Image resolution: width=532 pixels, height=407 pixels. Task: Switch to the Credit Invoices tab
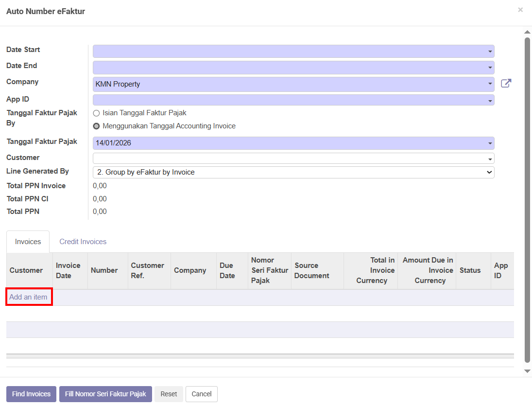[83, 242]
